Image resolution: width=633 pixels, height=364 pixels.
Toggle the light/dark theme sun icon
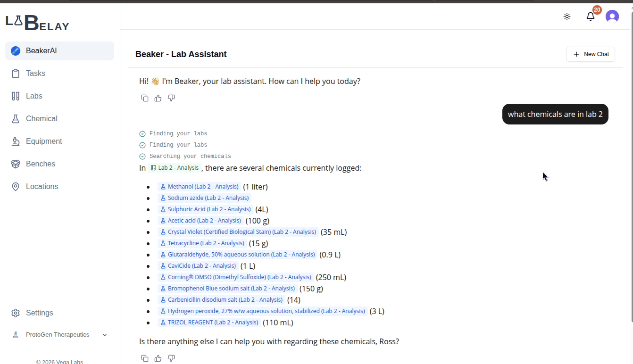click(567, 17)
